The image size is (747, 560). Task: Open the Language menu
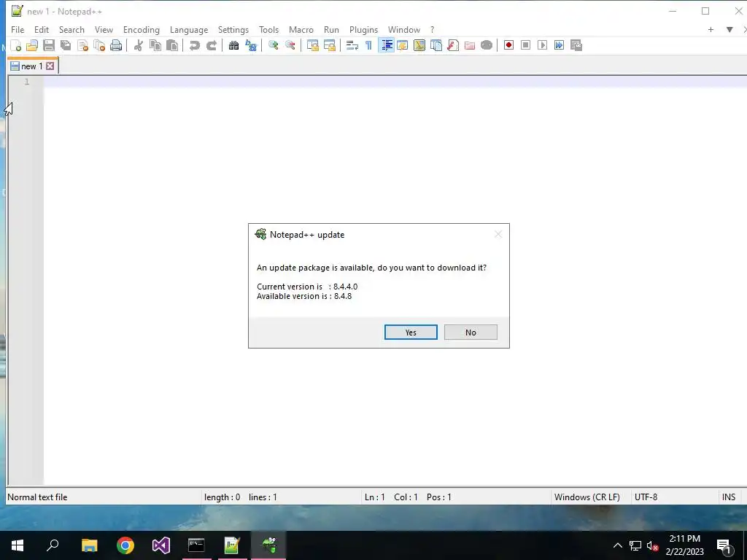click(189, 29)
